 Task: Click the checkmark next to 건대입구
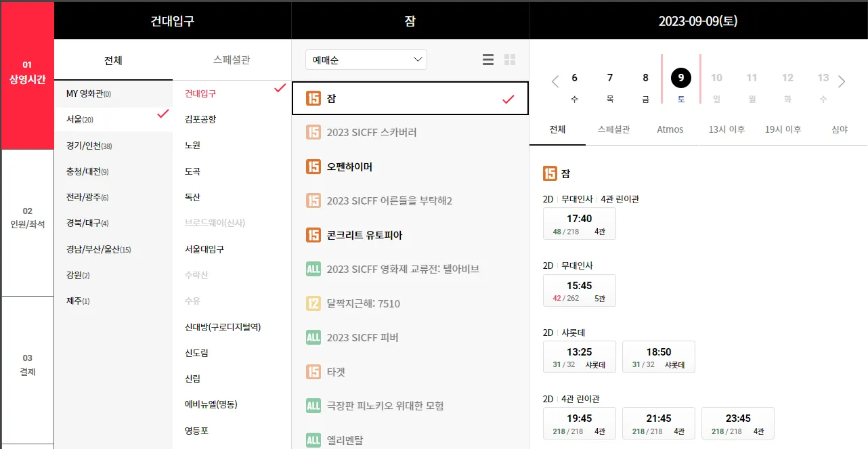click(x=278, y=87)
